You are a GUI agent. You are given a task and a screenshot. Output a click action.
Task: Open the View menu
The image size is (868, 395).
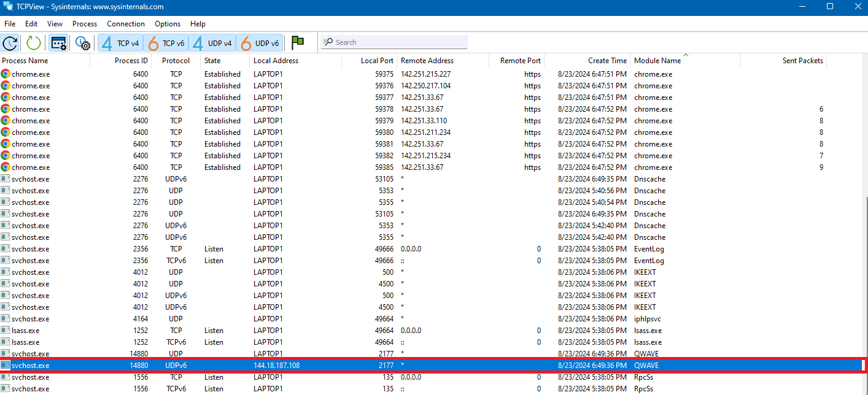pyautogui.click(x=55, y=24)
